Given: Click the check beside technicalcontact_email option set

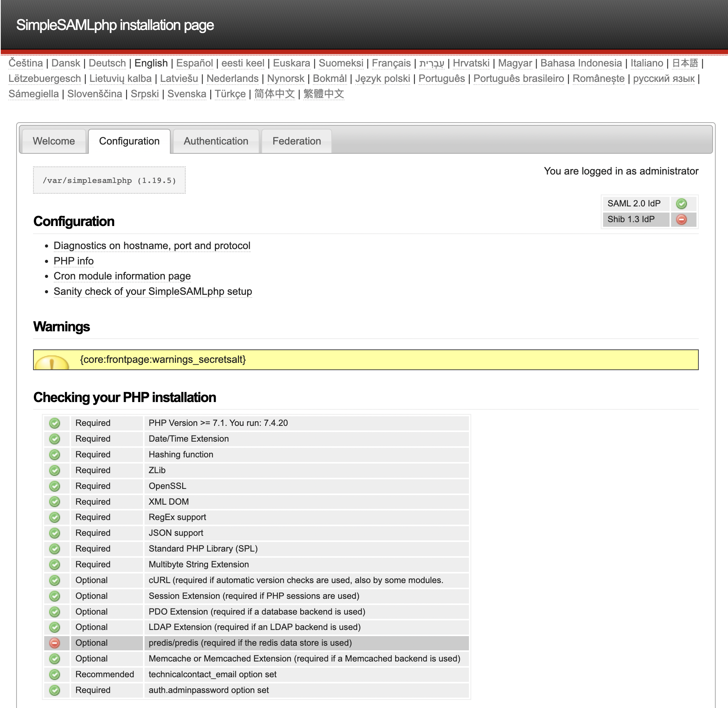Looking at the screenshot, I should tap(55, 674).
